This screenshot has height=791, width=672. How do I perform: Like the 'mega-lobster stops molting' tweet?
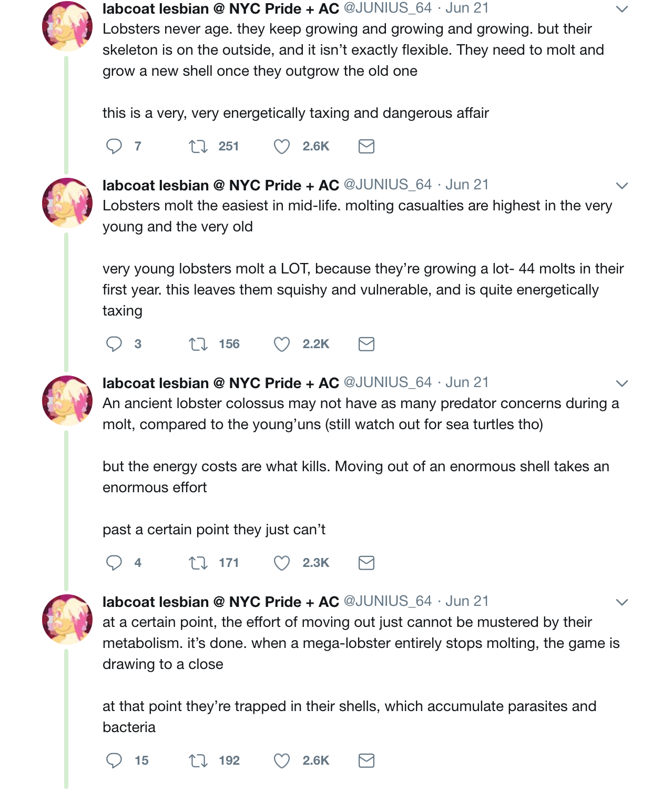tap(282, 760)
